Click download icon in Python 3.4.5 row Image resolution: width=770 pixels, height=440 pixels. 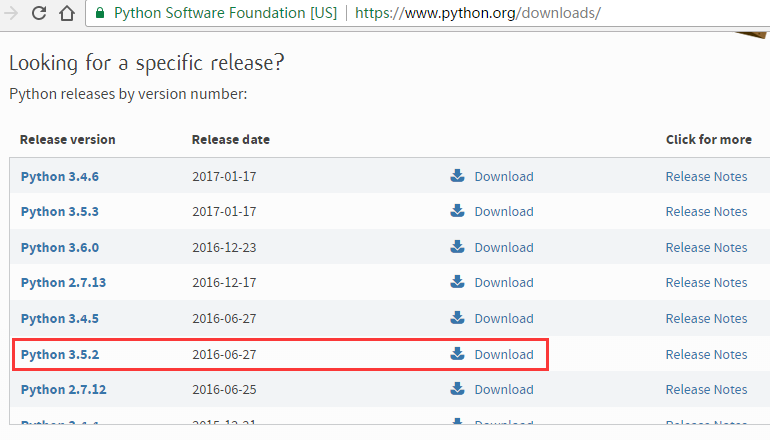coord(457,318)
